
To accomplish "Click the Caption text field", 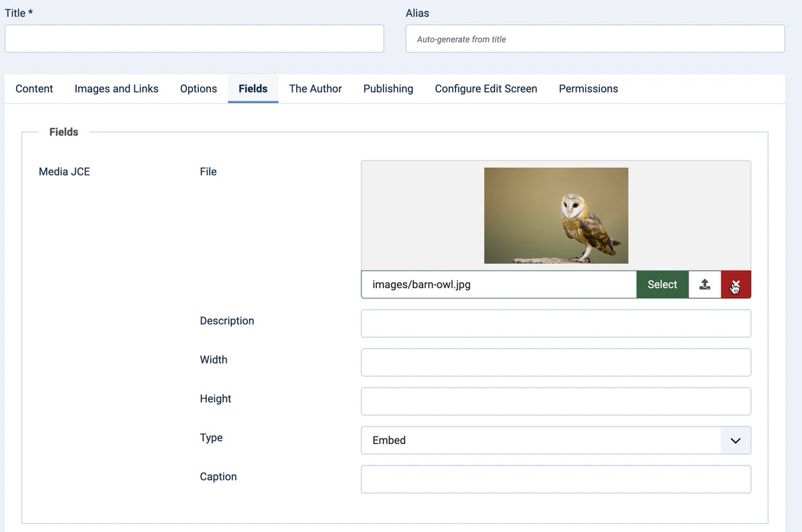I will coord(555,480).
